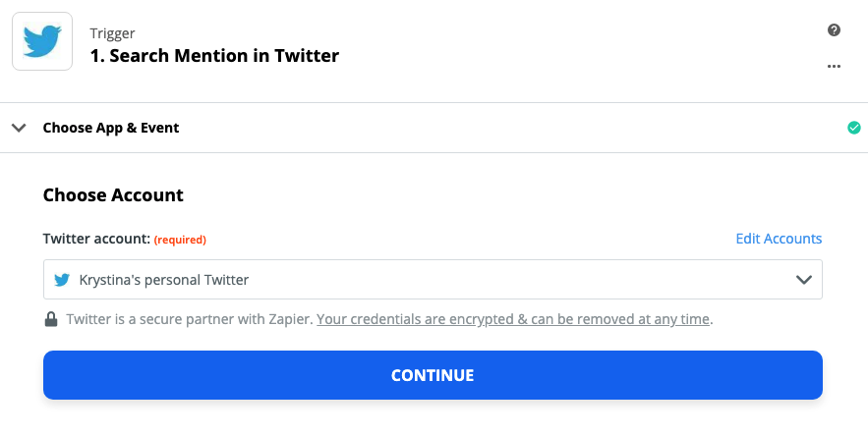Select the Choose App & Event section header
Image resolution: width=868 pixels, height=435 pixels.
pos(434,128)
